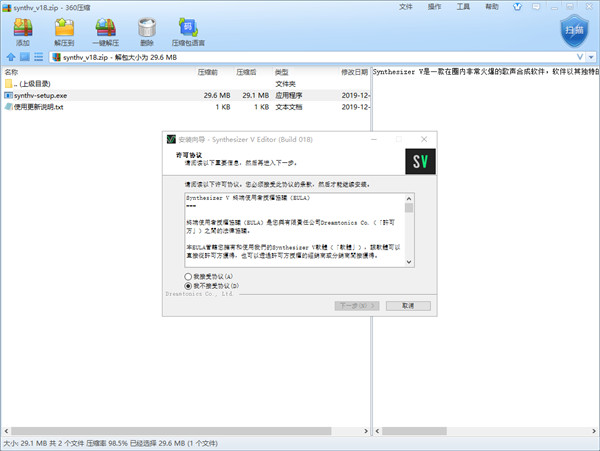Open the 文件 menu

pyautogui.click(x=406, y=7)
